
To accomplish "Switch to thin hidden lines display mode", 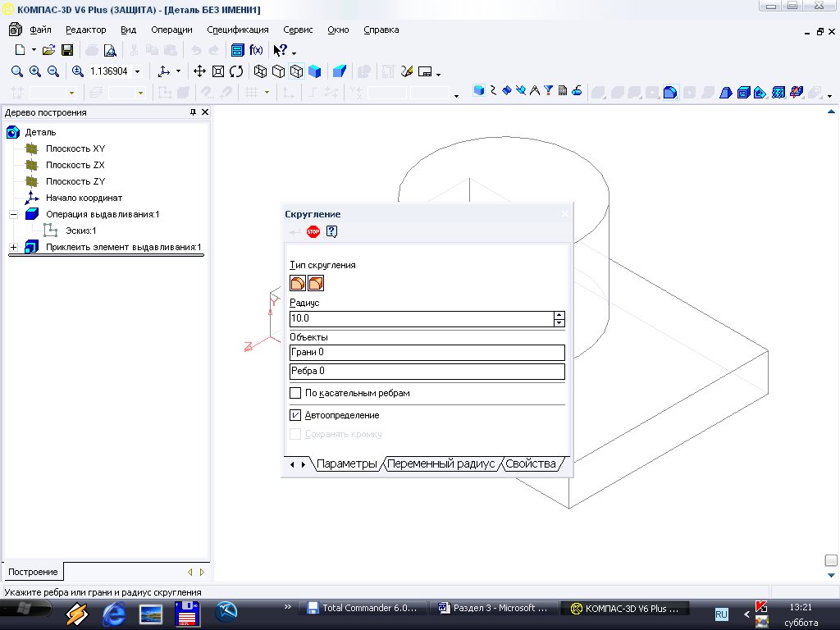I will click(297, 71).
